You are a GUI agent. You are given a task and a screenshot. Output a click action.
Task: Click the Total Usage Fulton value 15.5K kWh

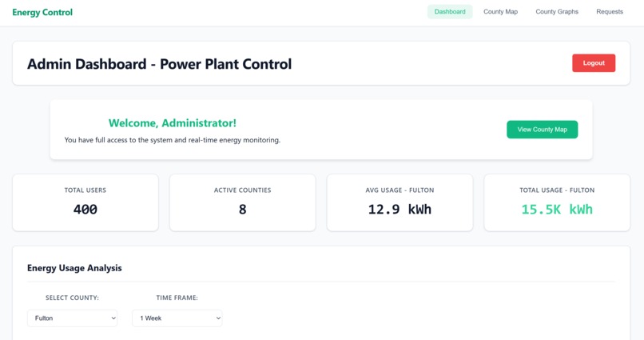(x=557, y=210)
